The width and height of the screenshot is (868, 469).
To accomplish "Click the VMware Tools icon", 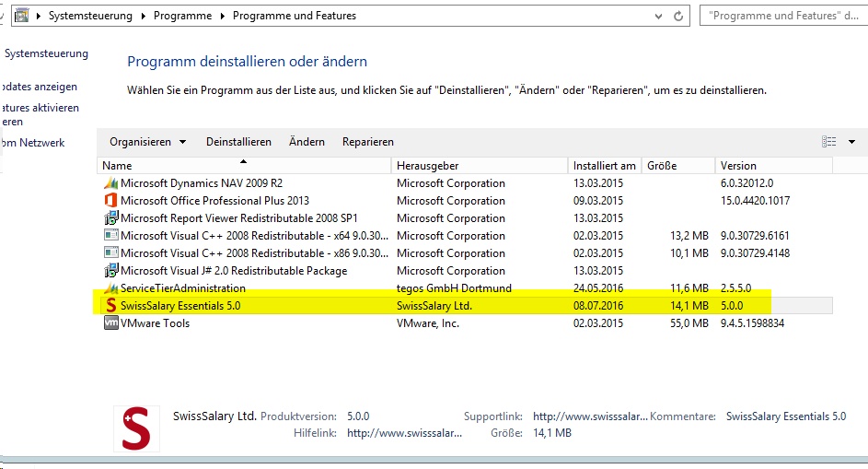I will (110, 323).
